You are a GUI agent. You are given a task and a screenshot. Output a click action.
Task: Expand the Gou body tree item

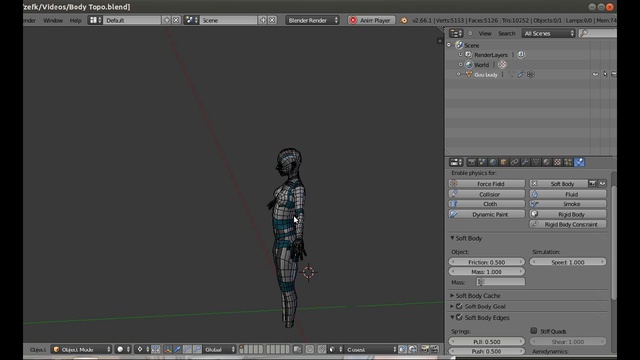point(458,75)
